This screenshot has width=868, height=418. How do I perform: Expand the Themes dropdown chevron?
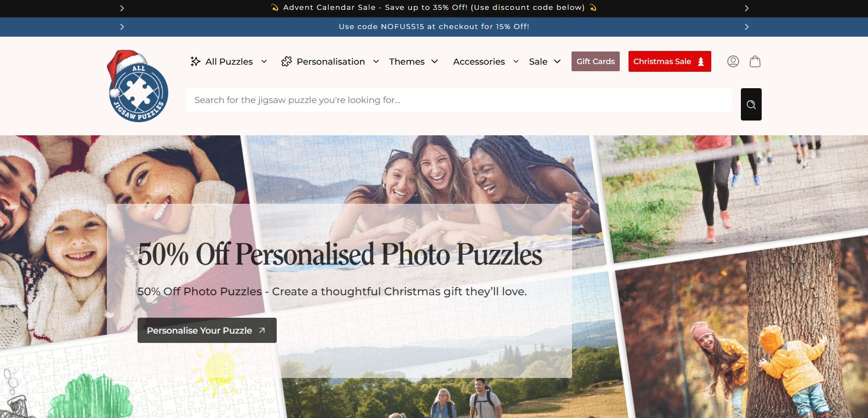pyautogui.click(x=435, y=61)
